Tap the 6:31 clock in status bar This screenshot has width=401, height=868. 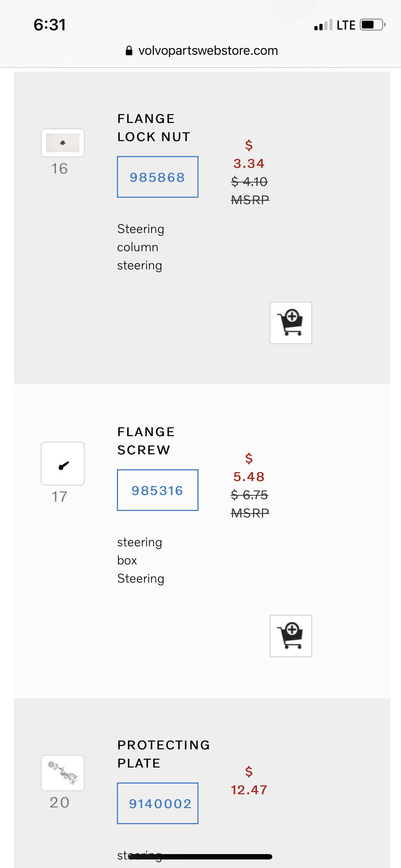pyautogui.click(x=50, y=25)
